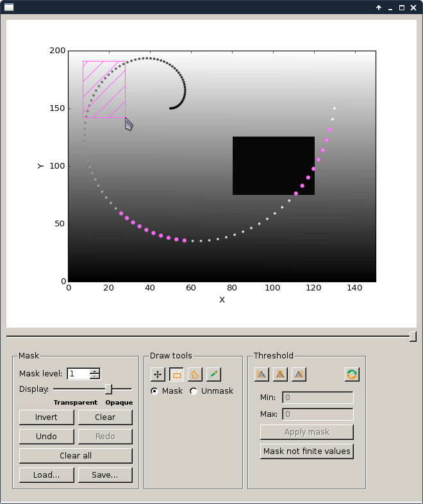Choose the mask-above-threshold icon

click(x=299, y=374)
